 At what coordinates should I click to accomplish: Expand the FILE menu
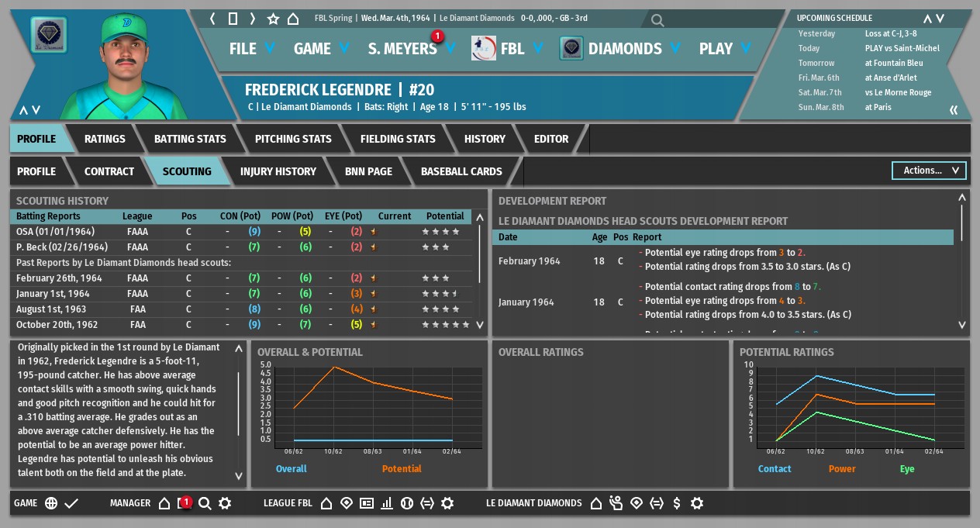click(x=253, y=49)
